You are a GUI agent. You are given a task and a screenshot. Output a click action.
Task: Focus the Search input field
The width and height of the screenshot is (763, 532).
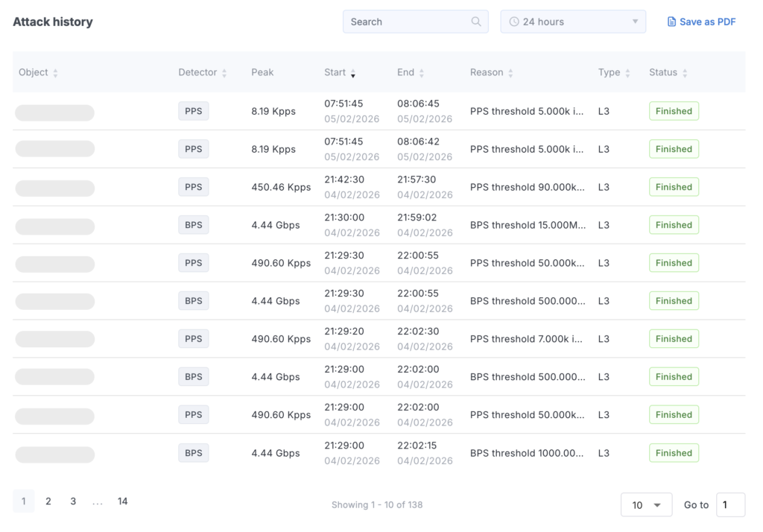coord(416,22)
